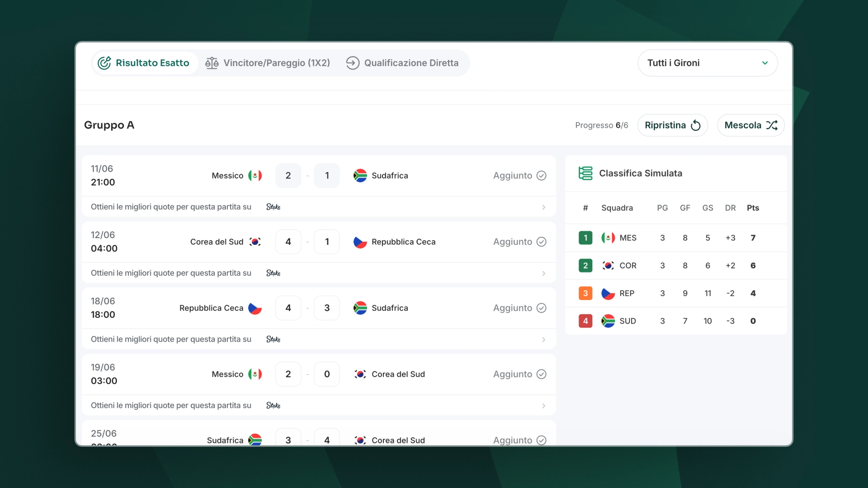Click the Mescola shuffle icon

pyautogui.click(x=772, y=125)
